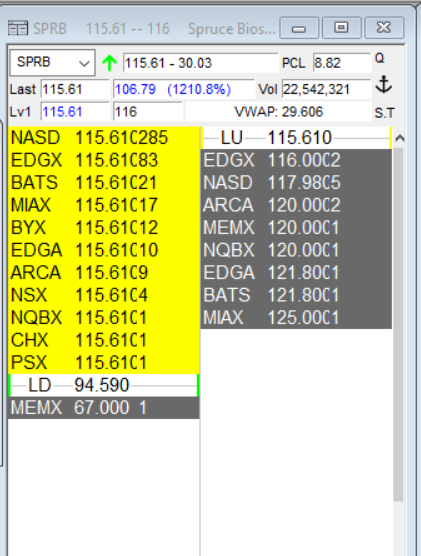Screen dimensions: 421x556
Task: Click the scroll-up arrow on ask list
Action: click(400, 138)
